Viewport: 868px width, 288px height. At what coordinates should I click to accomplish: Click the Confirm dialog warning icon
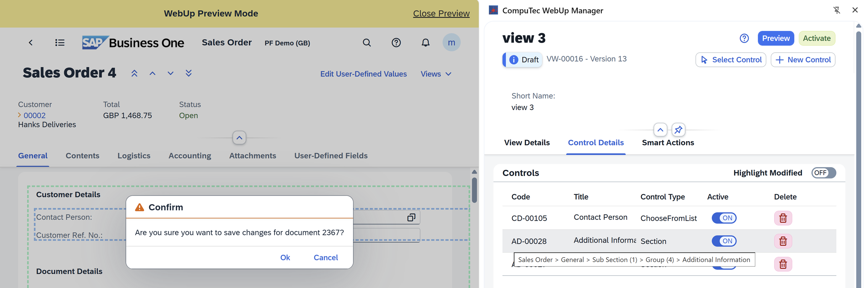139,207
